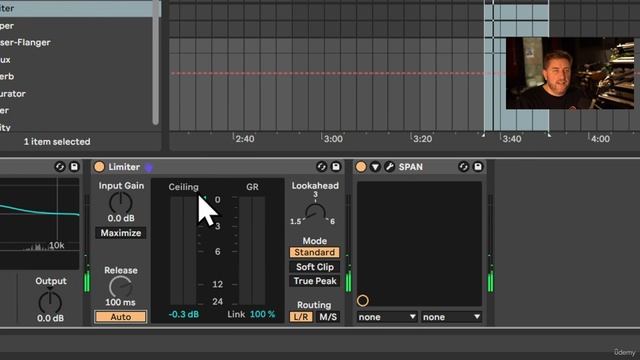Toggle the Limiter device activator

pyautogui.click(x=99, y=167)
